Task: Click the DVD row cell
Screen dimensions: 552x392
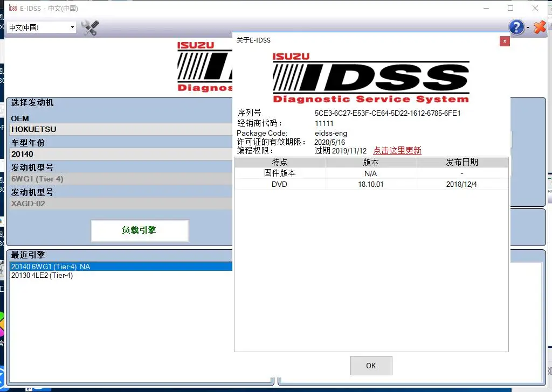Action: [x=280, y=184]
